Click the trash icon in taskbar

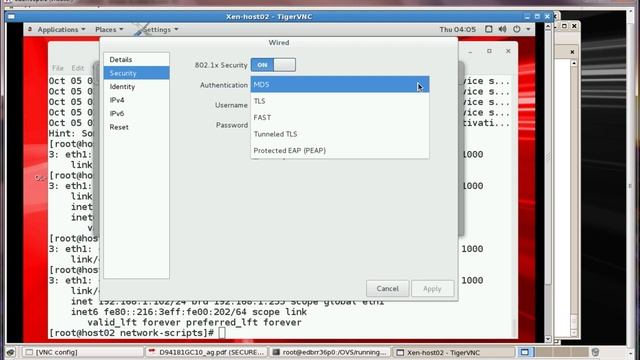595,352
